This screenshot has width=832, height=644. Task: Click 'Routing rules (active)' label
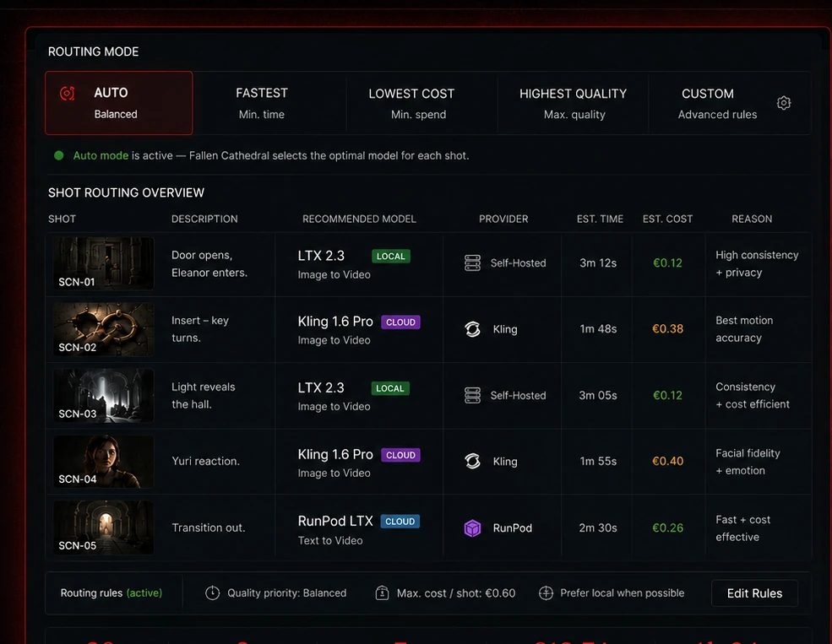click(111, 593)
